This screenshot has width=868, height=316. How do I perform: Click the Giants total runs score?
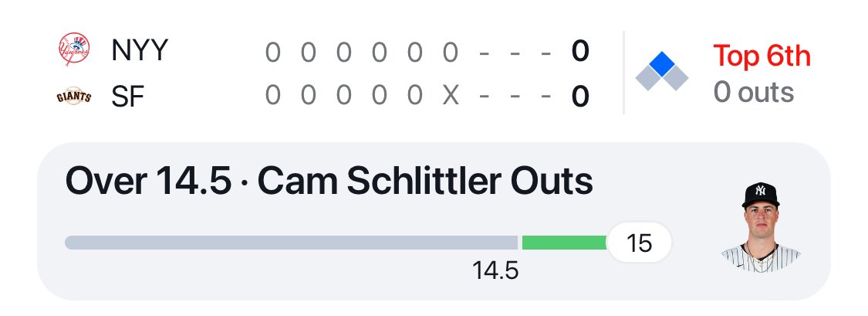pyautogui.click(x=580, y=97)
